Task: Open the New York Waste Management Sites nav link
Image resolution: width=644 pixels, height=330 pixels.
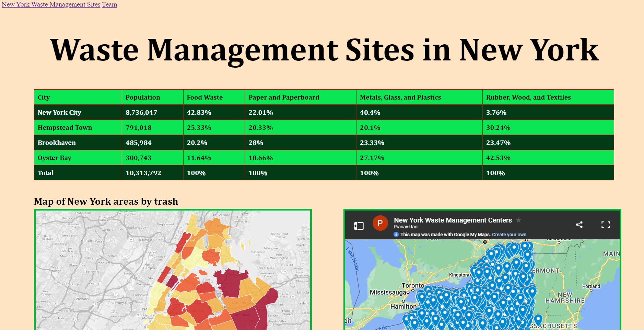Action: tap(50, 4)
